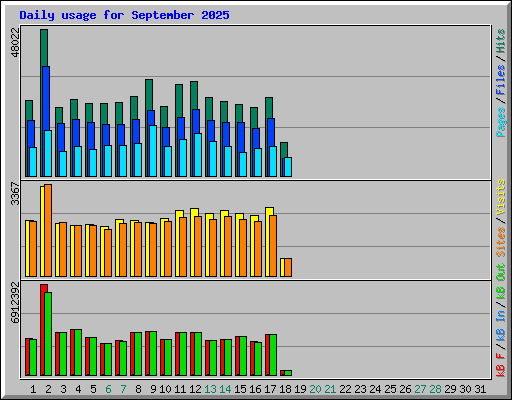Viewport: 512px width, 400px height.
Task: Click the day 24 label on x-axis
Action: click(375, 389)
